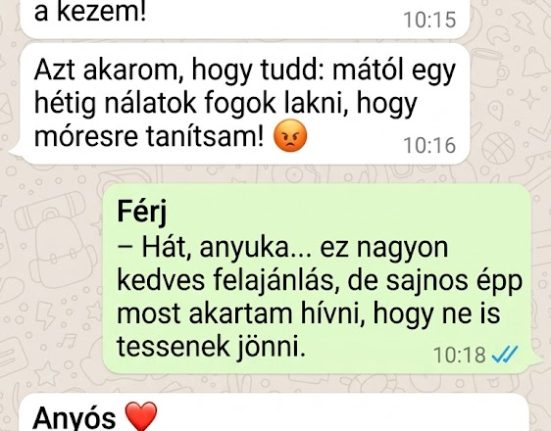
Task: Click the blue double-check read receipt
Action: click(505, 354)
